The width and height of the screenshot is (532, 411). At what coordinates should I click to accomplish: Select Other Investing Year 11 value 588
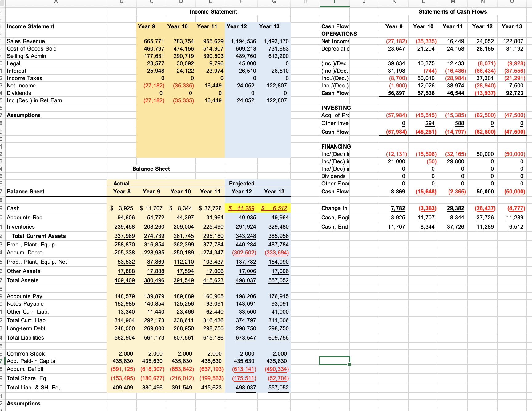[x=459, y=123]
